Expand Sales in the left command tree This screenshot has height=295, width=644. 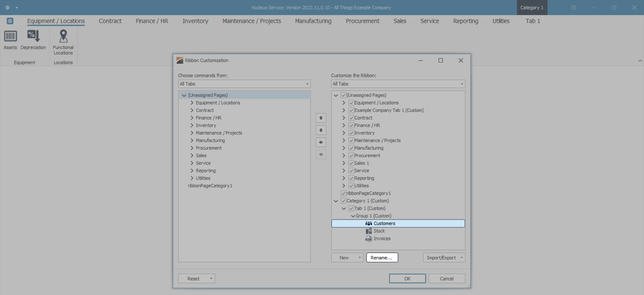tap(192, 156)
